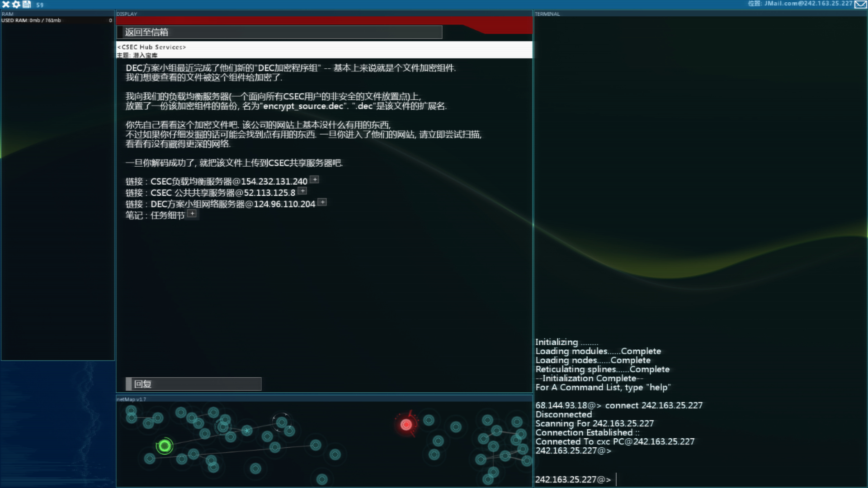Add CSEC public share server 52.113.125.8
Image resolution: width=868 pixels, height=488 pixels.
pyautogui.click(x=302, y=191)
